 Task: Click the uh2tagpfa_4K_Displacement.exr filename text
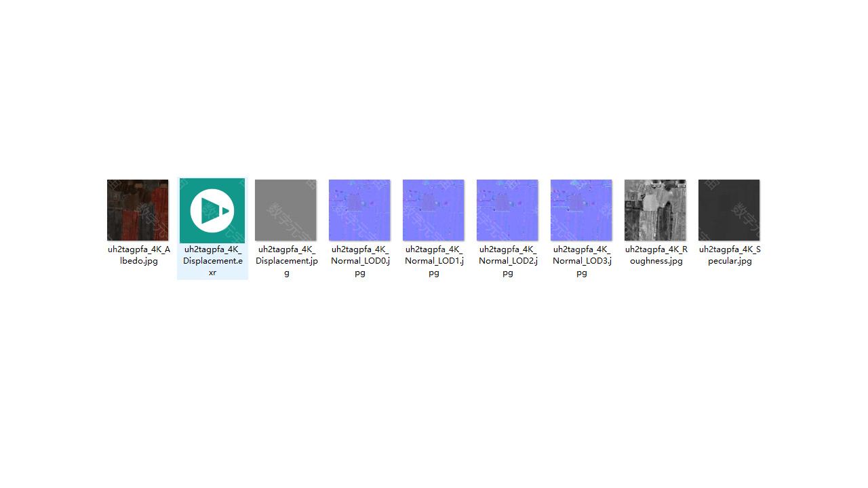[212, 261]
